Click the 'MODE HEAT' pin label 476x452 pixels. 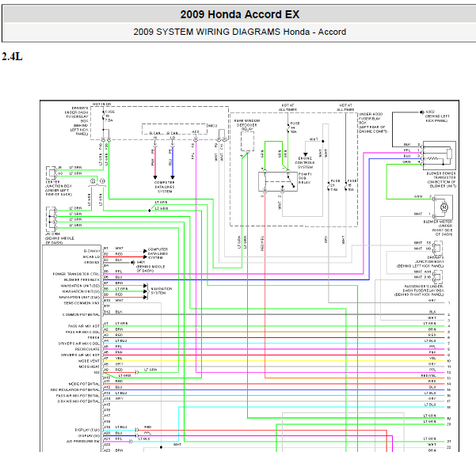[89, 367]
